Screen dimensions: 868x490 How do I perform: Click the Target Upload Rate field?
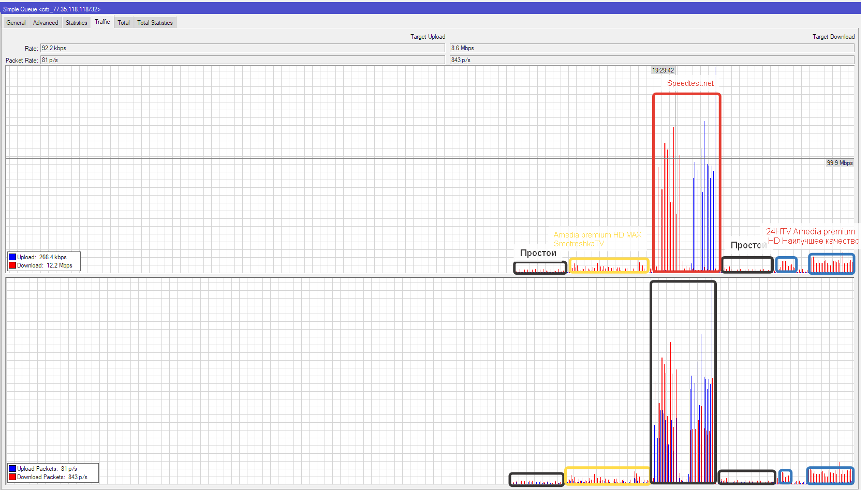243,48
